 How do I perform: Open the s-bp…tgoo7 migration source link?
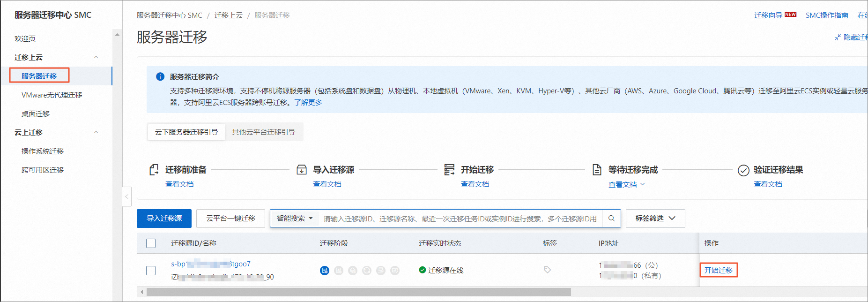tap(211, 264)
